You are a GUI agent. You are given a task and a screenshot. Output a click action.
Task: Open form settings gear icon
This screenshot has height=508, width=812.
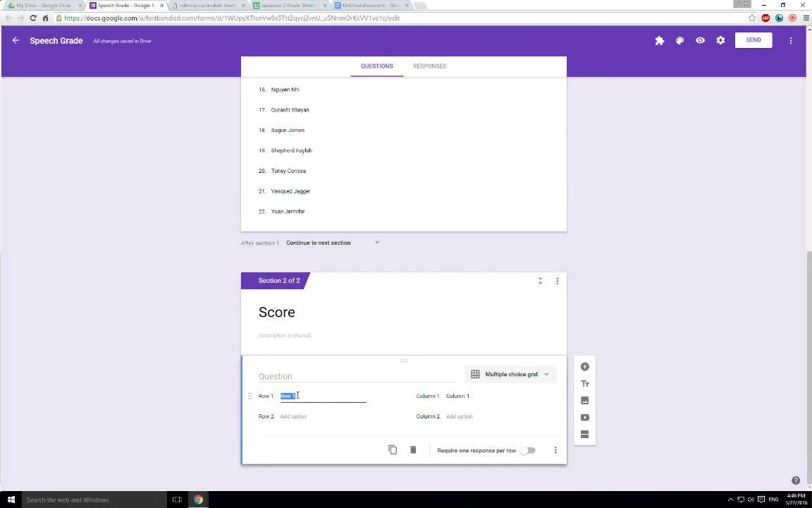720,40
